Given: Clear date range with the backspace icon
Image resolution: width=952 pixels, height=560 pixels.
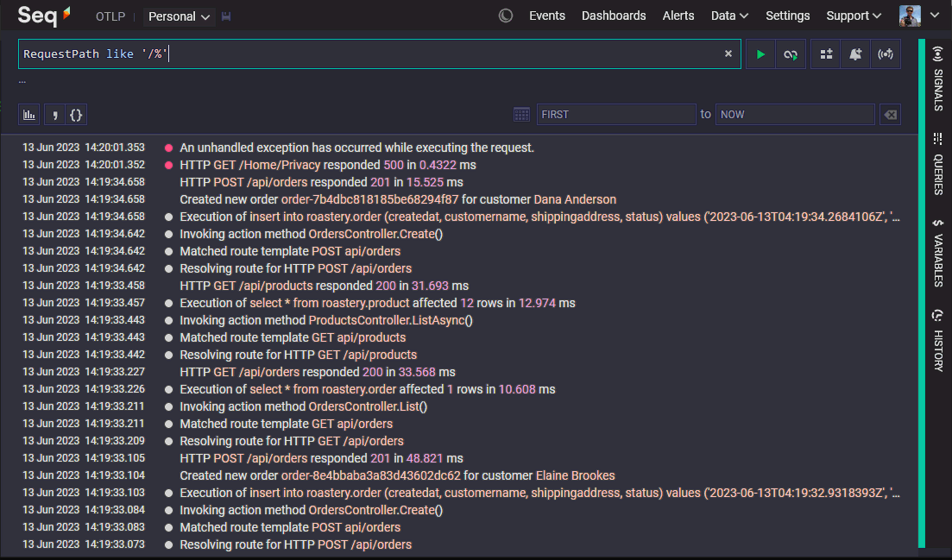Looking at the screenshot, I should pos(890,114).
